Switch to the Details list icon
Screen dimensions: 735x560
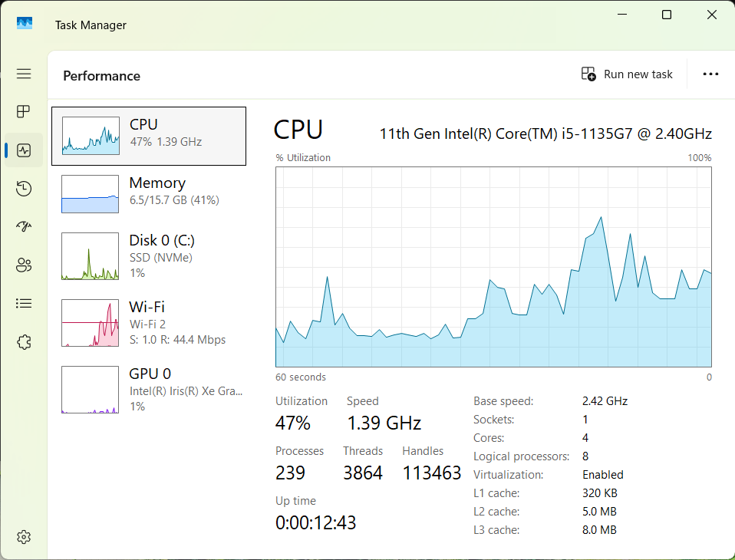pos(24,304)
